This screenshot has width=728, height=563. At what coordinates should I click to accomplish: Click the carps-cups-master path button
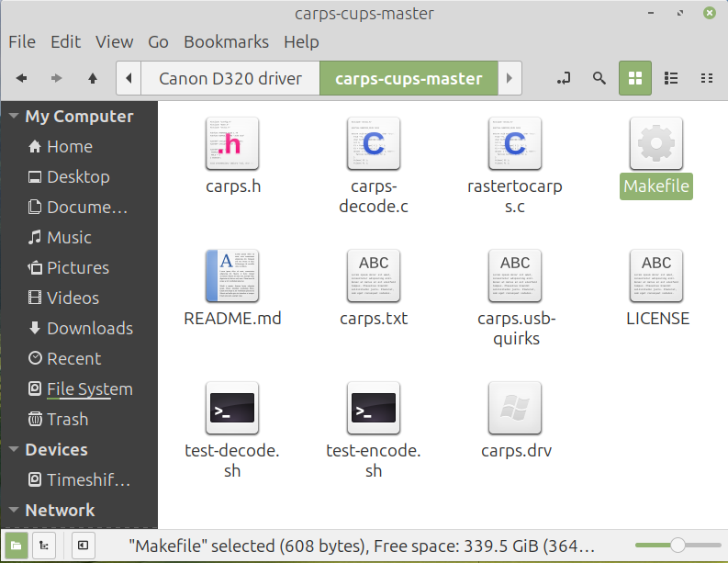point(409,78)
